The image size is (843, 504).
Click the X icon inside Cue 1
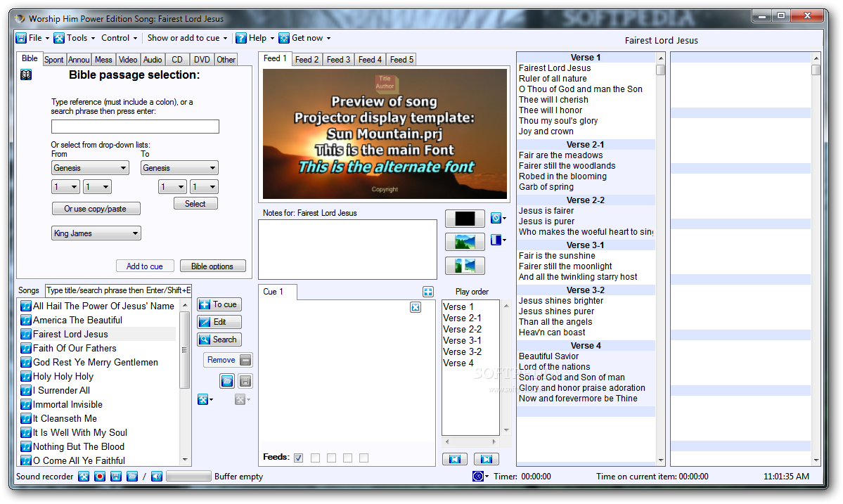tap(416, 307)
